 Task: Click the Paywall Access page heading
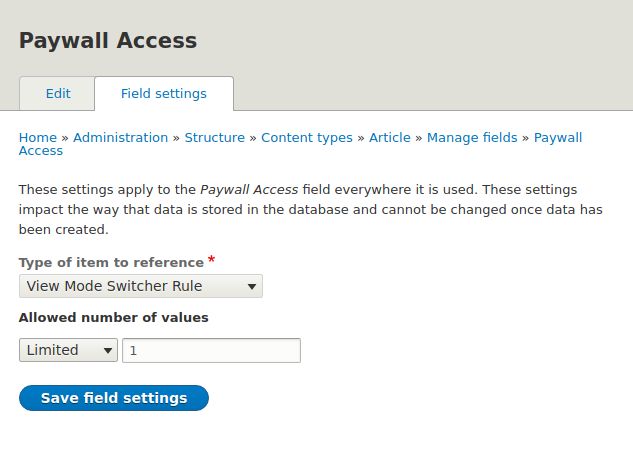108,41
